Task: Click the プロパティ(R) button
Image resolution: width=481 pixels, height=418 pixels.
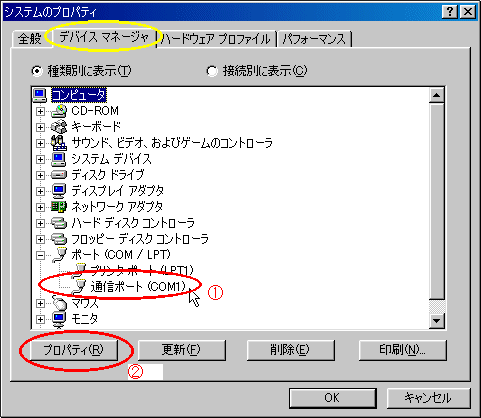Action: click(x=74, y=350)
